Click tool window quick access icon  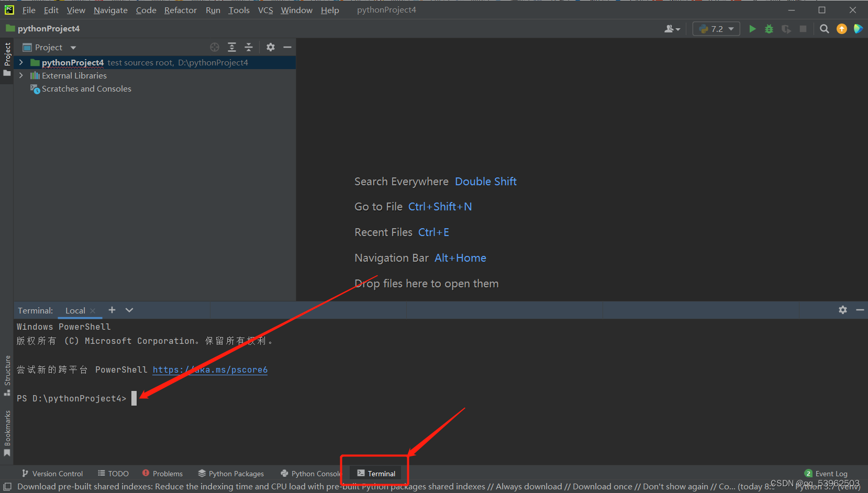pyautogui.click(x=7, y=487)
